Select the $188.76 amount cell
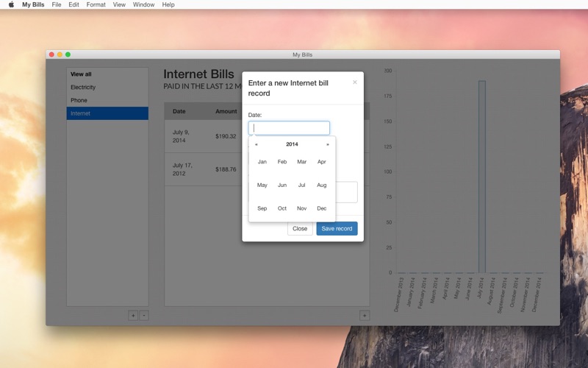The image size is (588, 368). click(x=226, y=169)
